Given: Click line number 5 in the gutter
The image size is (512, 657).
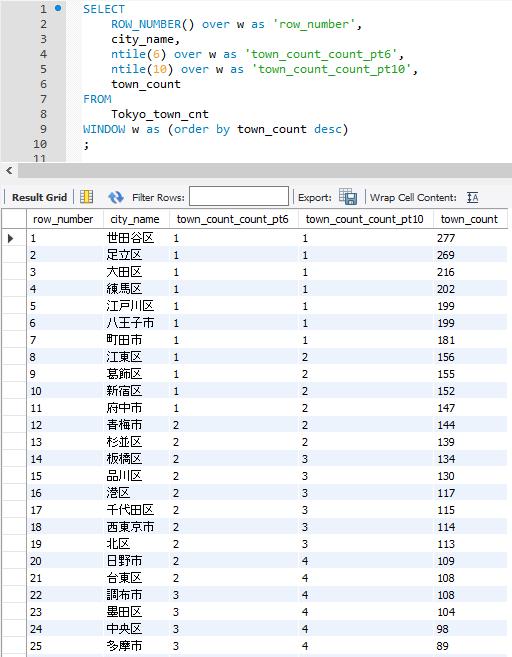Looking at the screenshot, I should point(44,69).
